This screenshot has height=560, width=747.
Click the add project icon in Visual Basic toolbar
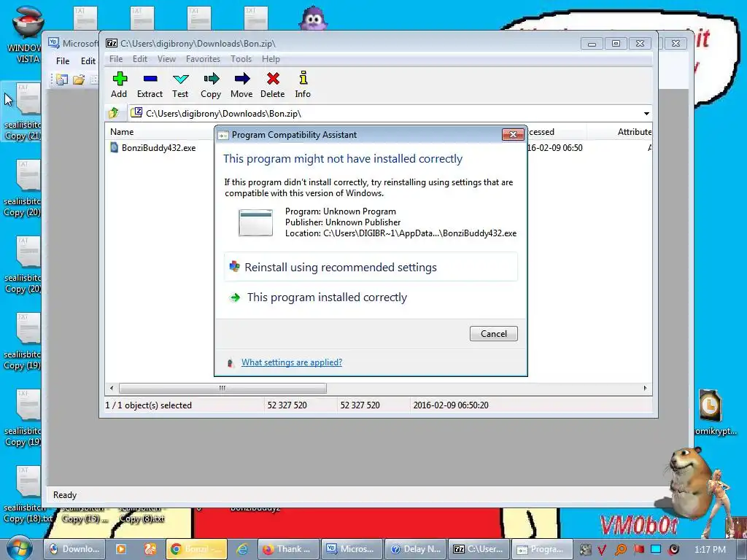[x=61, y=79]
